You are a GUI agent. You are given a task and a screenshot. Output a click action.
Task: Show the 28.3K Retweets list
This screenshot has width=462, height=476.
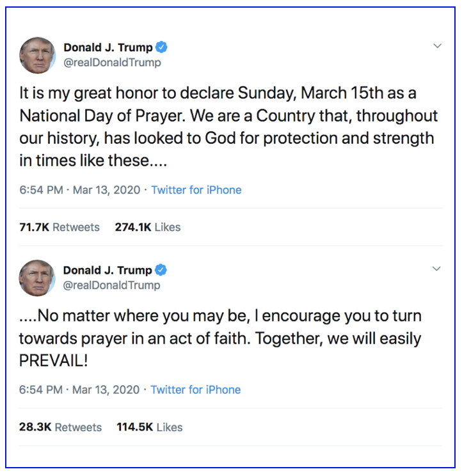click(60, 427)
